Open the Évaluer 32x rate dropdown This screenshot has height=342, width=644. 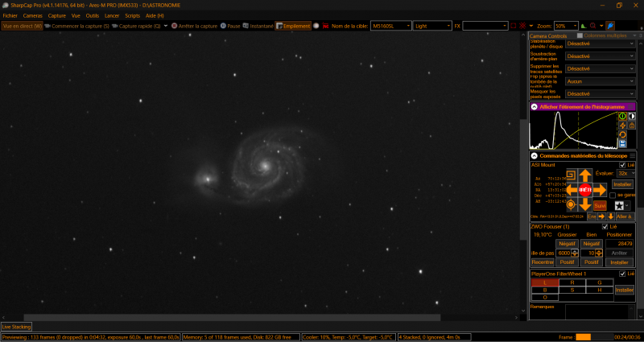coord(626,174)
